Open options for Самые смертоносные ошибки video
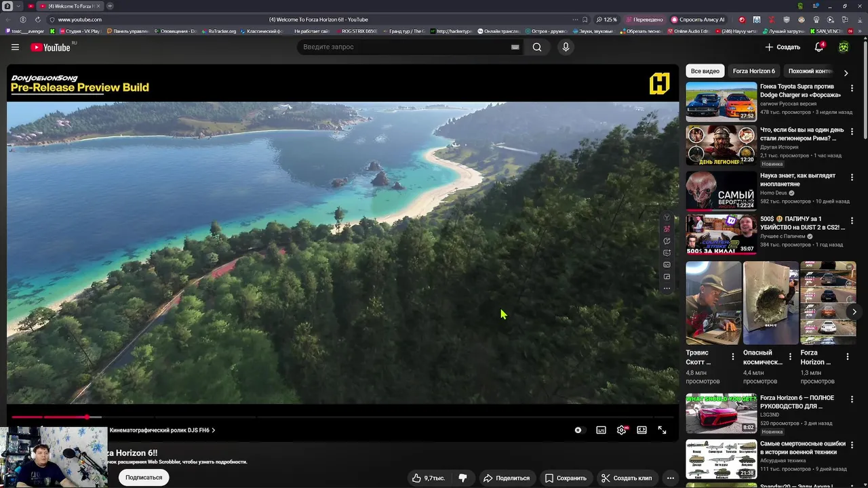The height and width of the screenshot is (488, 868). click(x=852, y=446)
